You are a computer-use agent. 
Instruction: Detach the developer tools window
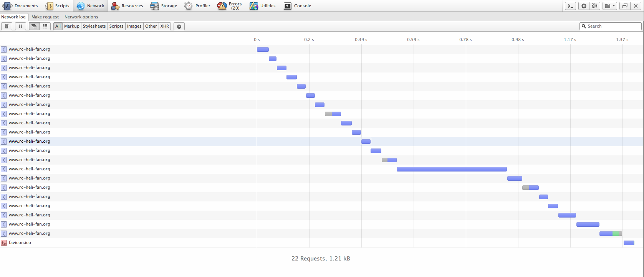pyautogui.click(x=625, y=6)
